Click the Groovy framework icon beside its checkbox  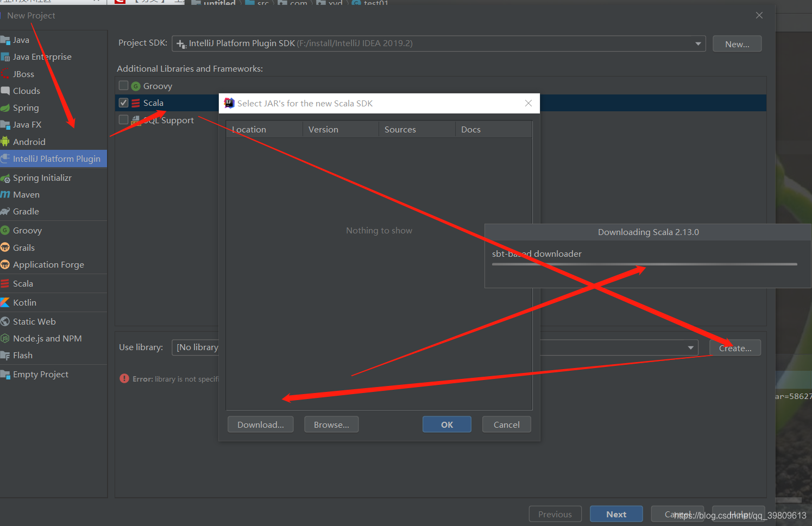pos(136,86)
